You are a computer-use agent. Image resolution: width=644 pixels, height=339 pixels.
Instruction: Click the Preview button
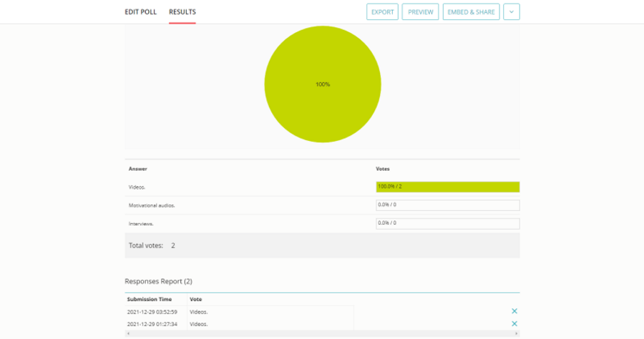[x=420, y=12]
